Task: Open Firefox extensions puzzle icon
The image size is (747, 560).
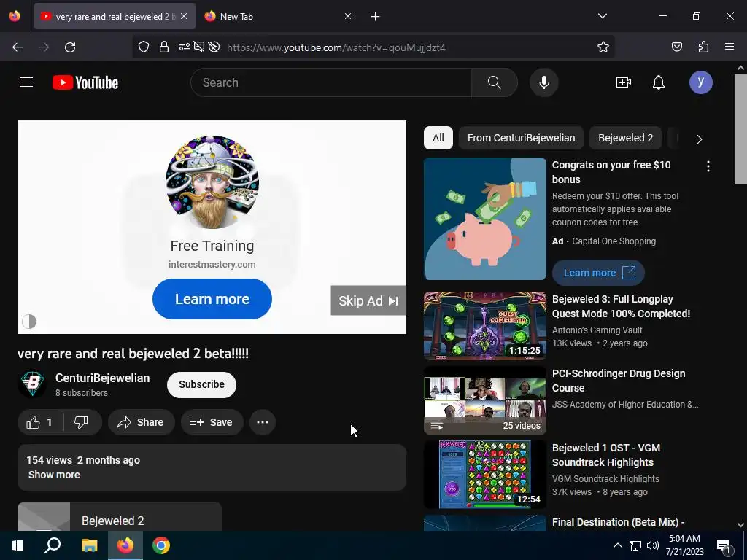Action: (x=703, y=47)
